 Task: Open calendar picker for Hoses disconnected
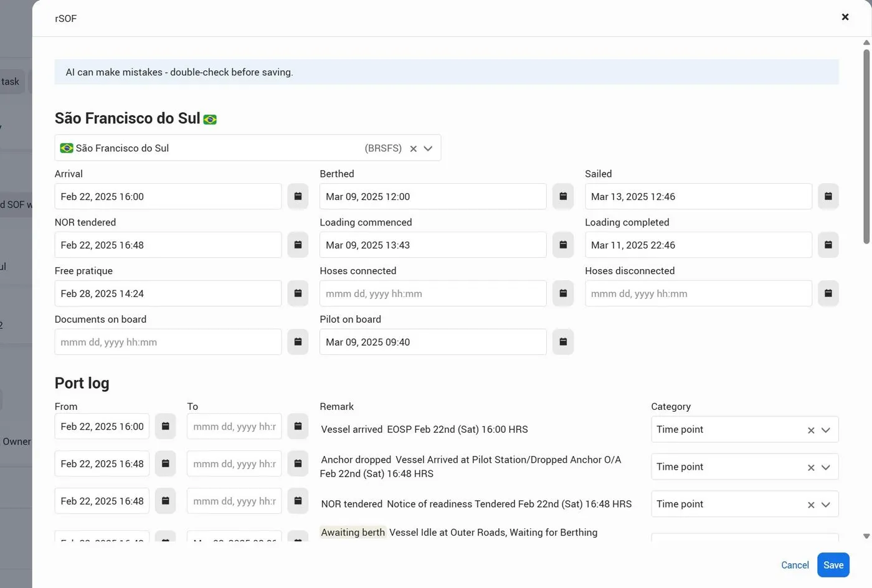tap(828, 293)
